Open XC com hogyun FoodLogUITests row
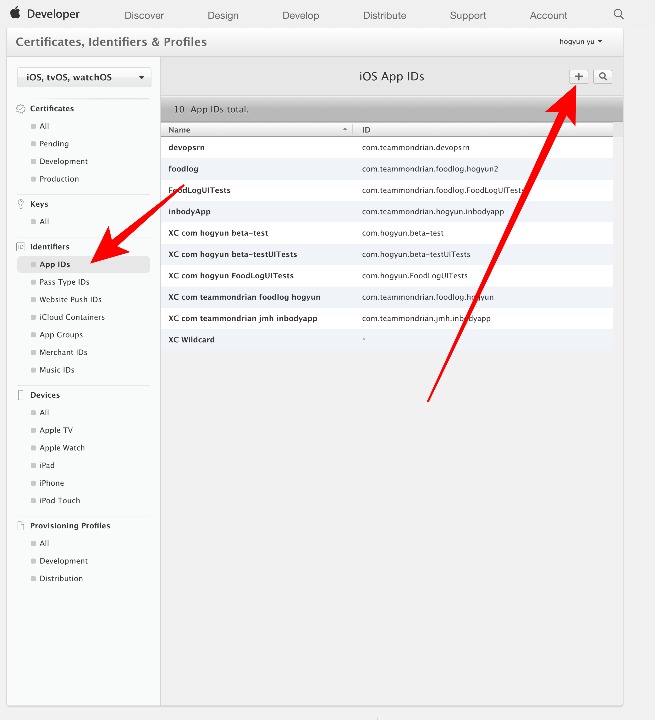 [x=387, y=276]
